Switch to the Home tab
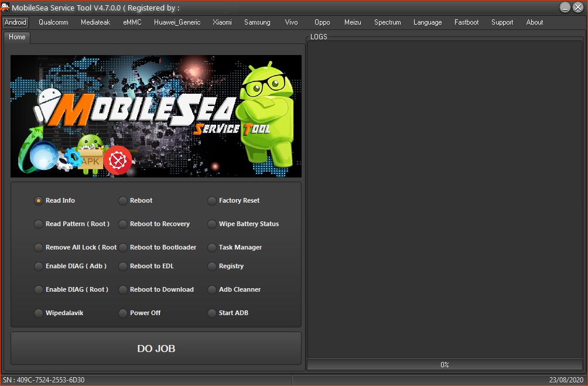Screen dimensions: 588x386 pyautogui.click(x=17, y=37)
